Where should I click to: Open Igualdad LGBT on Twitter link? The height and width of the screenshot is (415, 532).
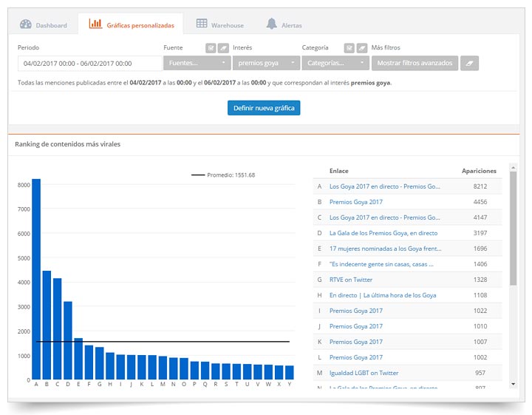(x=364, y=373)
